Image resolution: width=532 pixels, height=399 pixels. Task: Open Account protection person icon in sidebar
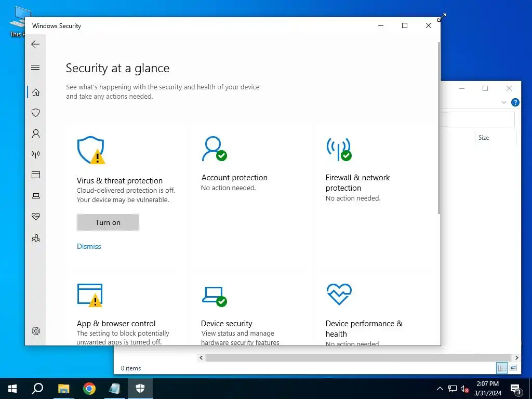[x=36, y=134]
